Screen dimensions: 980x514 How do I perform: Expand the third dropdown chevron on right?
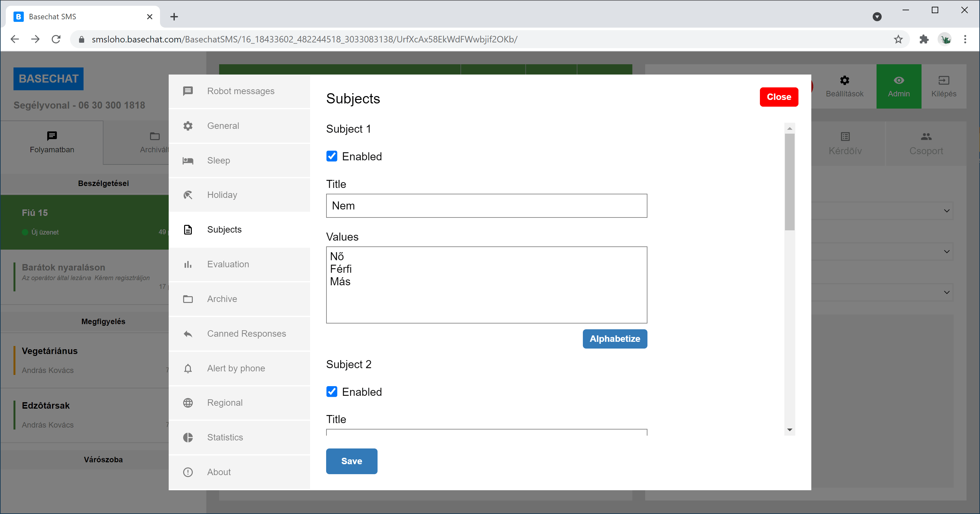point(947,292)
